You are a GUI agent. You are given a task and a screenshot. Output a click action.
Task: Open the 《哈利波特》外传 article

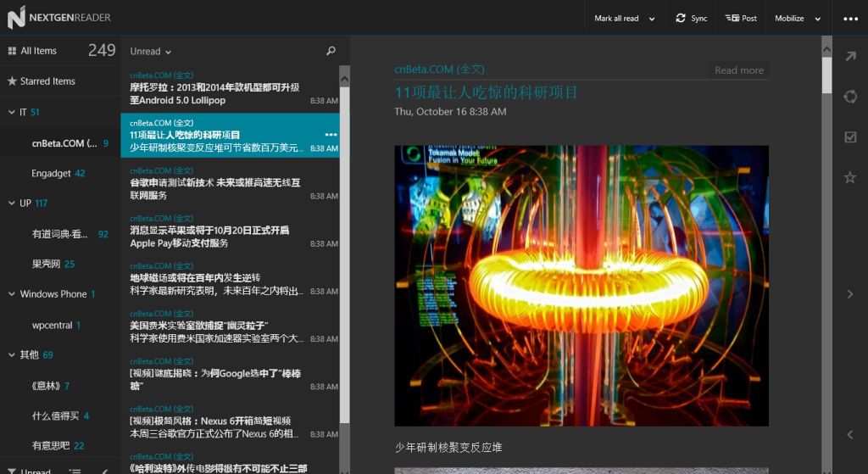pyautogui.click(x=230, y=462)
